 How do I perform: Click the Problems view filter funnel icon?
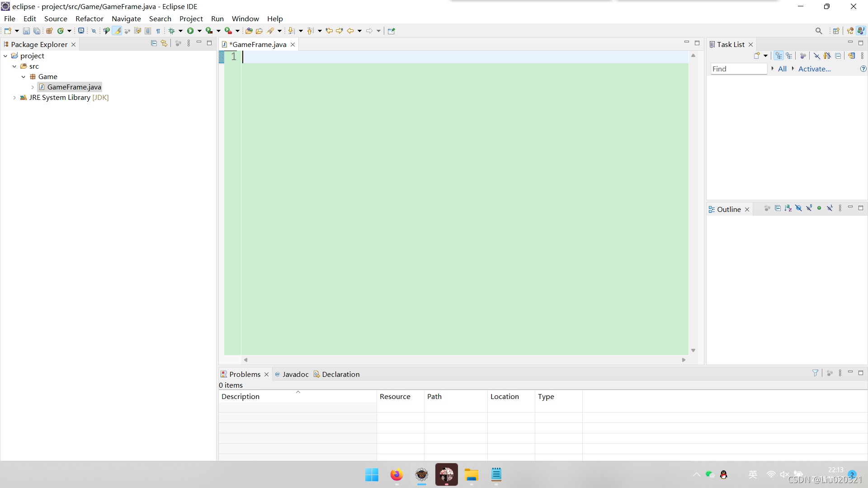[x=815, y=373]
